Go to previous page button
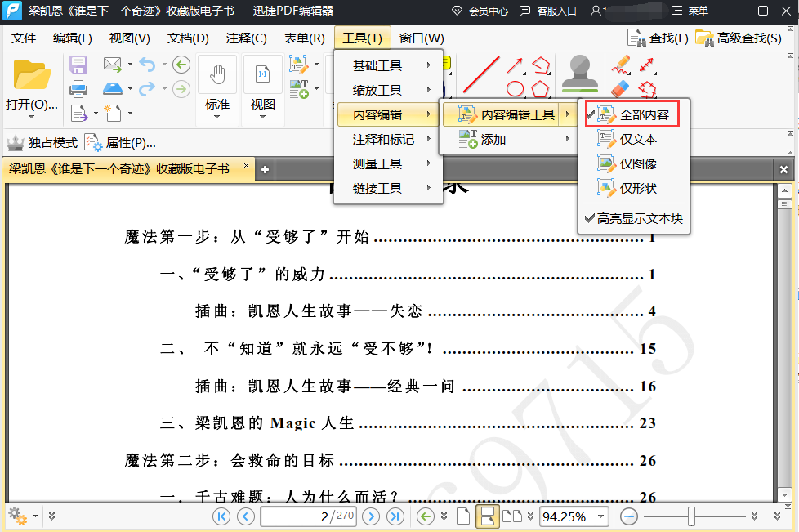The height and width of the screenshot is (532, 799). click(246, 516)
